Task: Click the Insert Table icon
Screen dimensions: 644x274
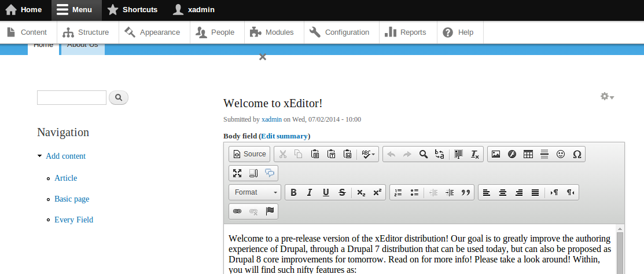Action: click(528, 154)
